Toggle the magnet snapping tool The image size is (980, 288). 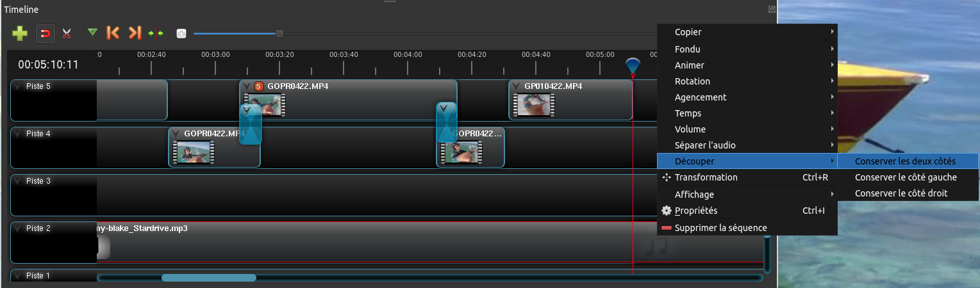pos(46,33)
